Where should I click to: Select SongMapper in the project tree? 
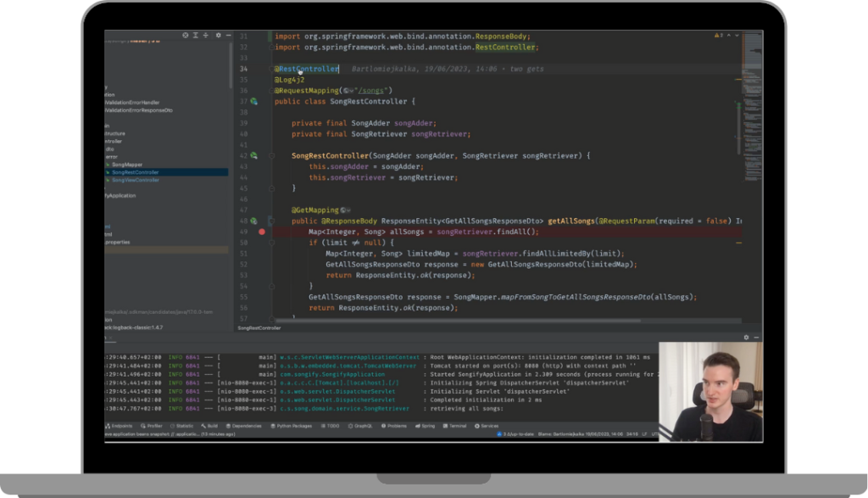click(127, 165)
